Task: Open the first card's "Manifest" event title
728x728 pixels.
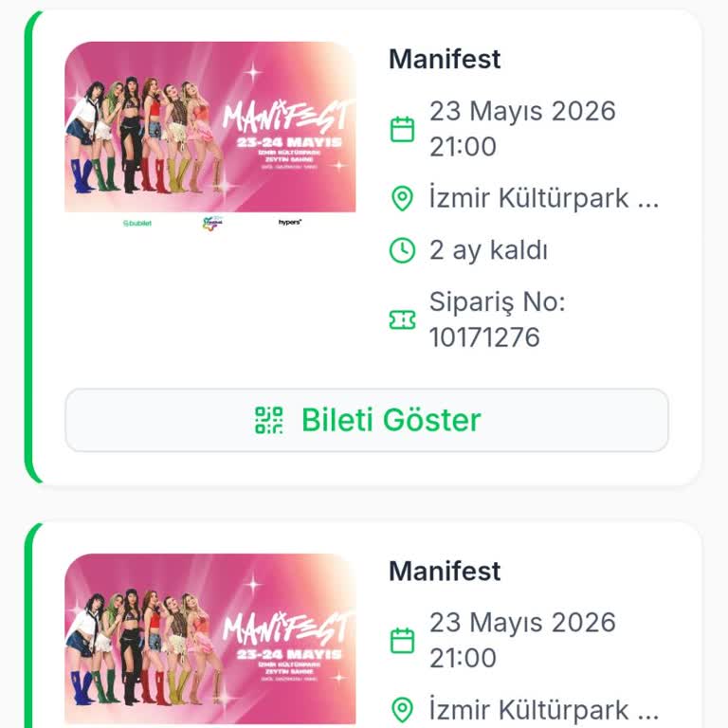Action: tap(445, 59)
